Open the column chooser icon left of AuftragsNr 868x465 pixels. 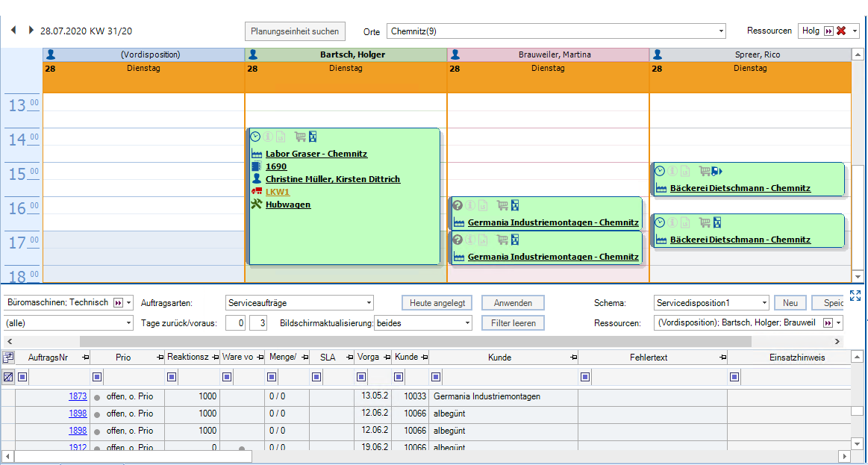[x=8, y=358]
